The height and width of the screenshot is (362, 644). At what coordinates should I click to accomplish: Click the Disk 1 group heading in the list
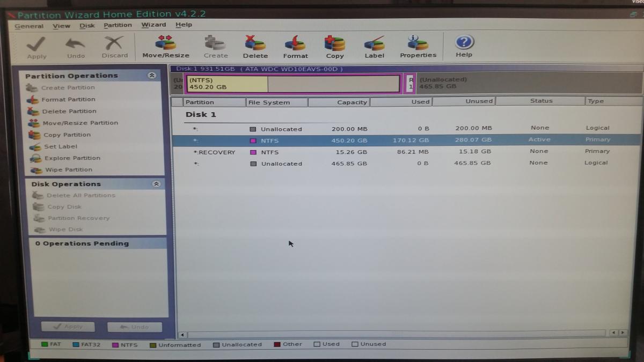[x=201, y=114]
